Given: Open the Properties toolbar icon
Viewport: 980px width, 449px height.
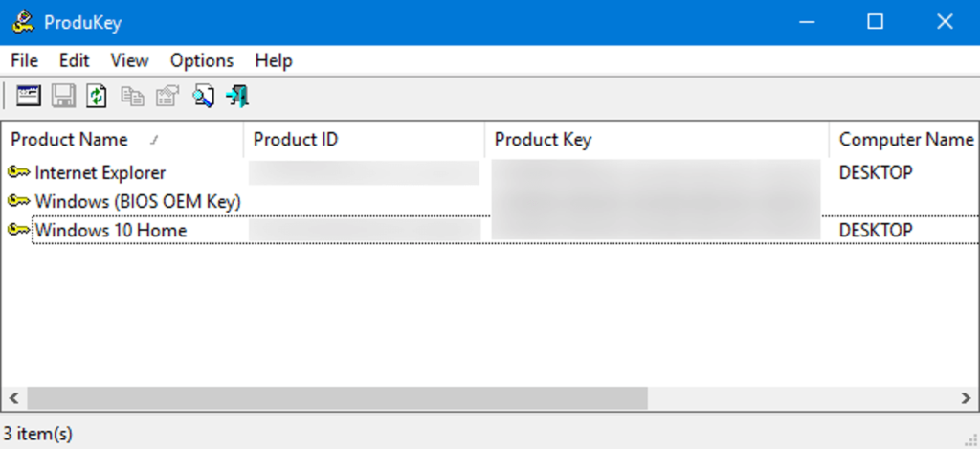Looking at the screenshot, I should (167, 96).
